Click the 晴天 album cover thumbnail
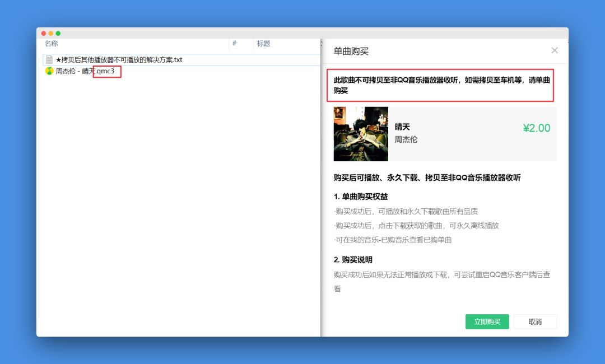 (361, 134)
